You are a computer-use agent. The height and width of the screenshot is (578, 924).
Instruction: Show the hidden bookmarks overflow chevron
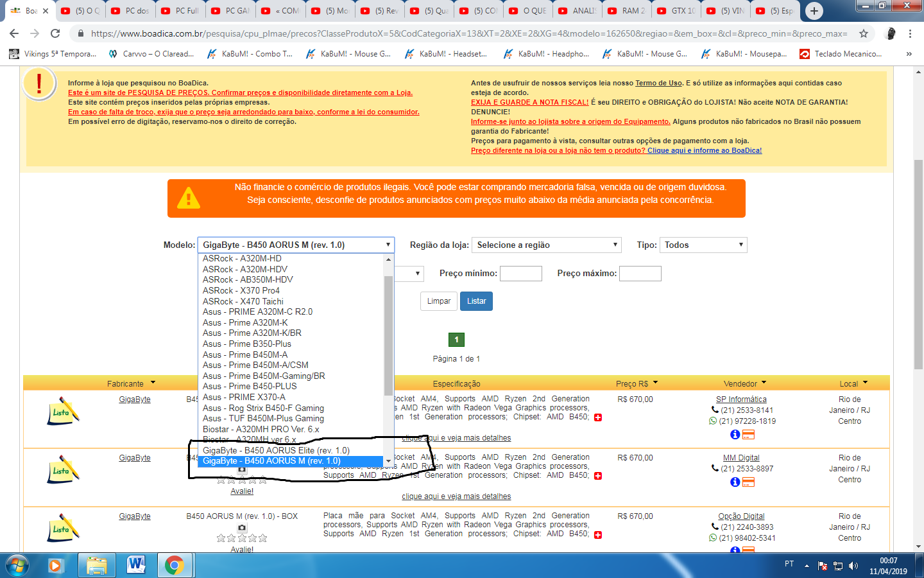coord(909,54)
